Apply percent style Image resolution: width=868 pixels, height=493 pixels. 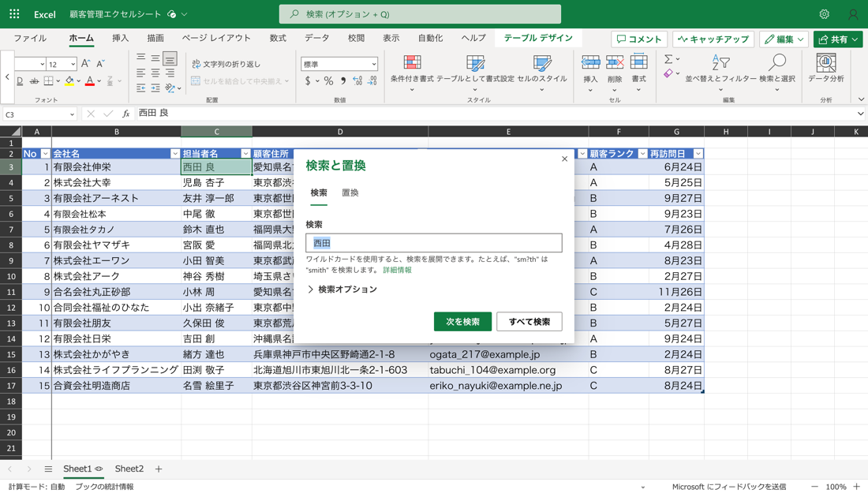329,80
